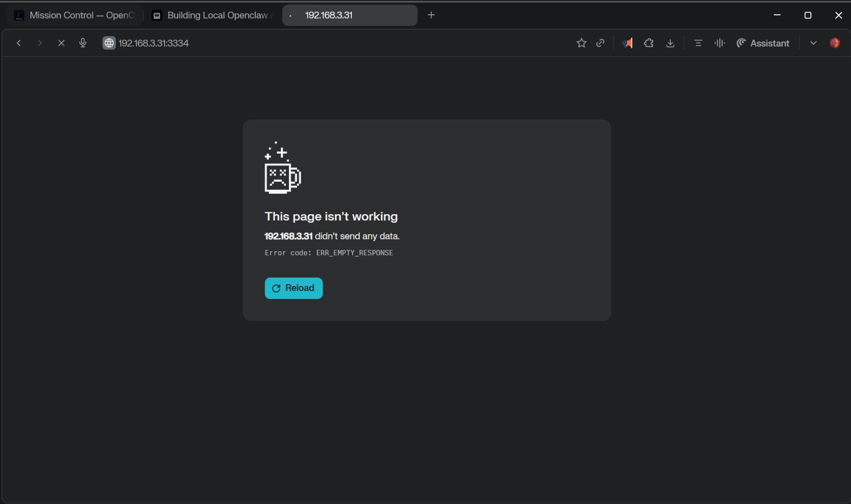Activate the microphone voice input icon
Screen dimensions: 851x504
[x=83, y=43]
